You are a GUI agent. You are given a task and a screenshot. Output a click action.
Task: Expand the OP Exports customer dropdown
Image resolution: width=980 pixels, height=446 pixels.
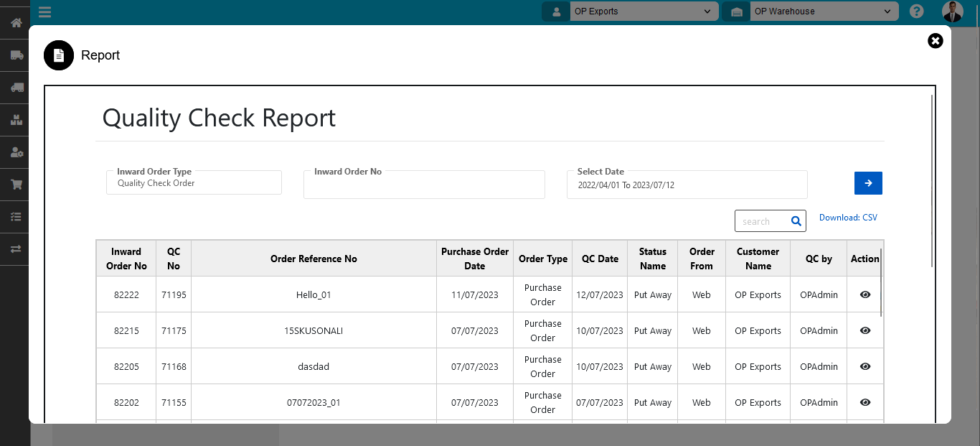click(644, 11)
